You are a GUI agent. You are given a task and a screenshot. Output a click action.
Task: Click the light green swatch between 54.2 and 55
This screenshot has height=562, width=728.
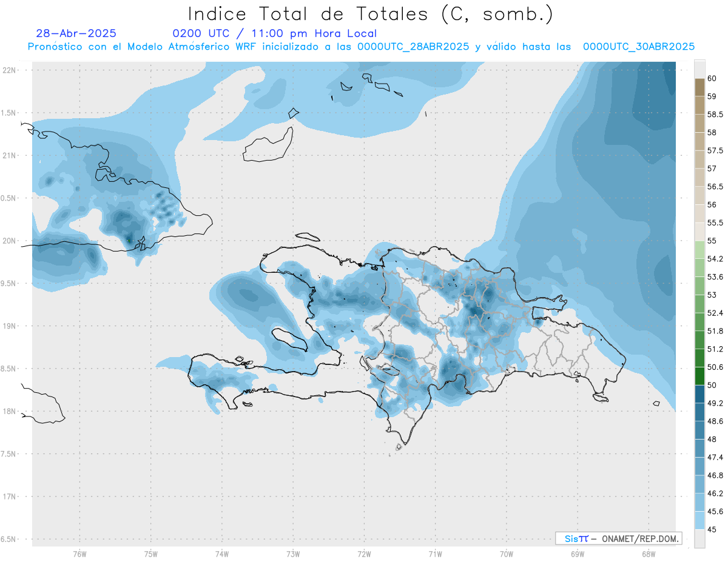(x=699, y=250)
